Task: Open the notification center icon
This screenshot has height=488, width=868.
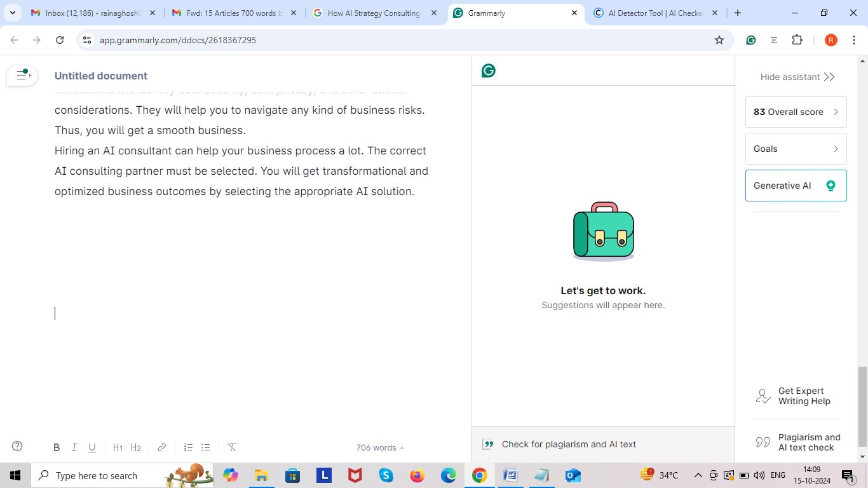Action: (x=849, y=475)
